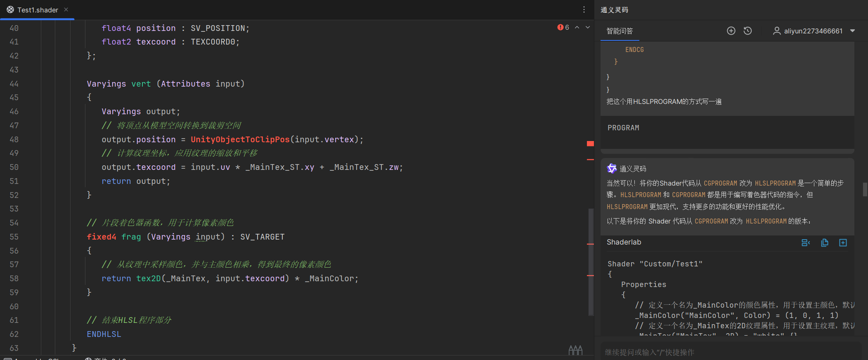The height and width of the screenshot is (360, 868).
Task: Click the TEXCOORD0 semantic on line 41
Action: 213,42
